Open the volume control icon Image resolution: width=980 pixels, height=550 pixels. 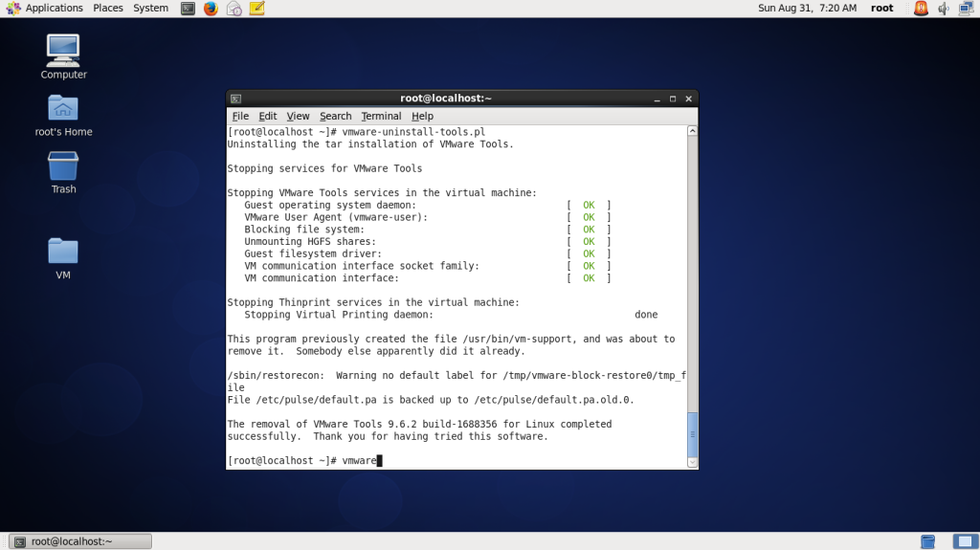point(943,8)
